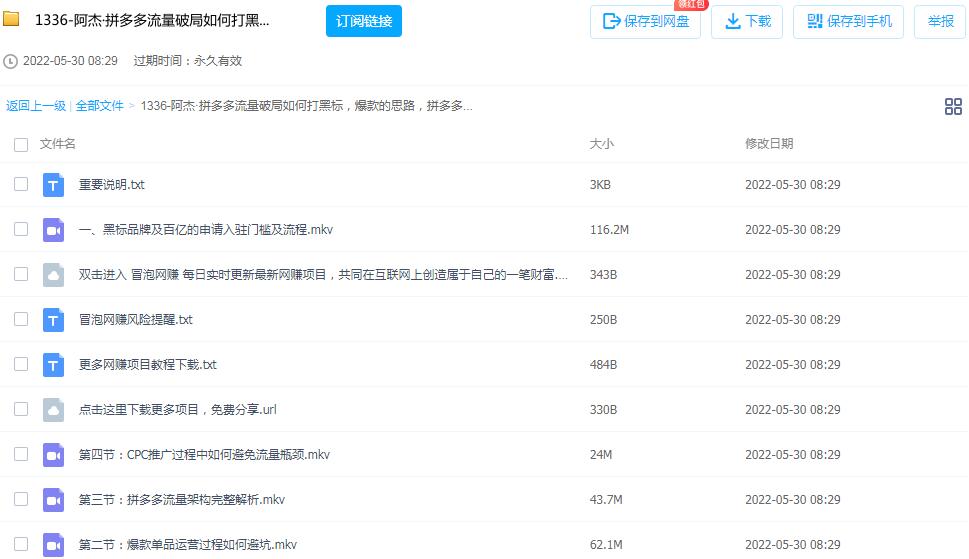969x559 pixels.
Task: Click the 领红包 red badge
Action: click(691, 4)
